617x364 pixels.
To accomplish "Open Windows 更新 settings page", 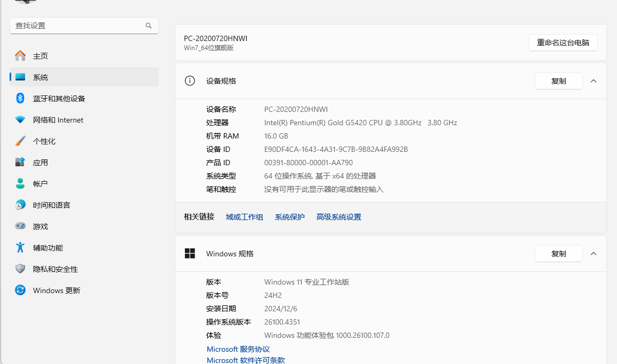I will tap(84, 290).
